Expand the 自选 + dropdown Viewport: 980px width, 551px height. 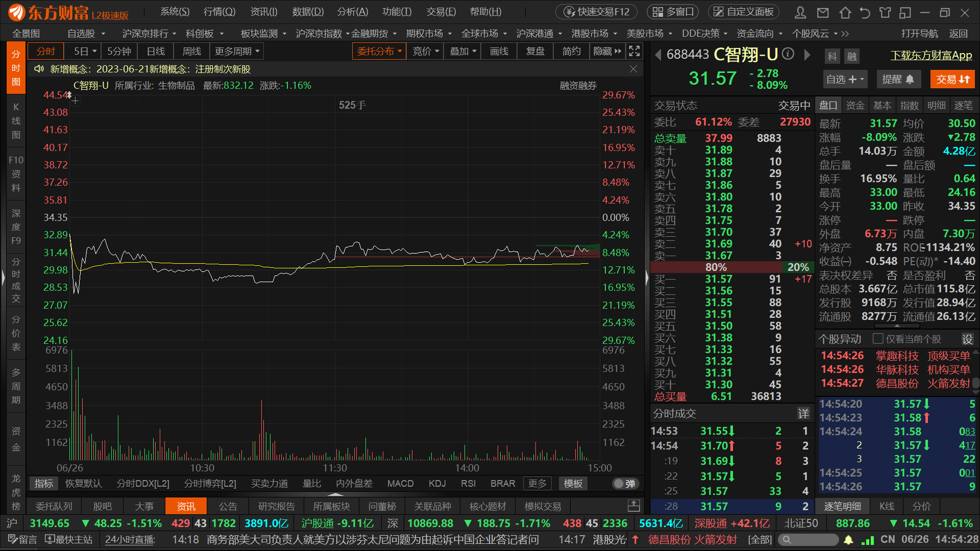click(x=845, y=79)
